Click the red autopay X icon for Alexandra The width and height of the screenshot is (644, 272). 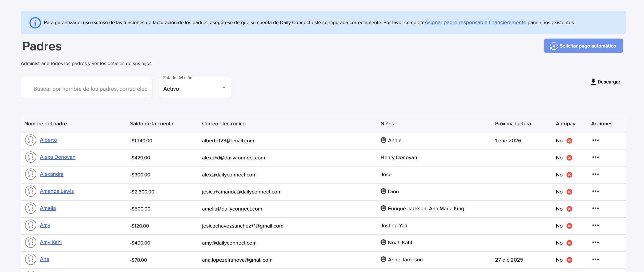coord(569,175)
